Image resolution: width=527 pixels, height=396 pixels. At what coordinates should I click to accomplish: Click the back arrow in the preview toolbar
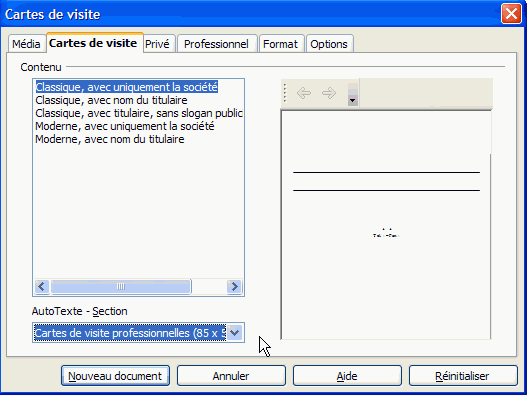pyautogui.click(x=304, y=93)
